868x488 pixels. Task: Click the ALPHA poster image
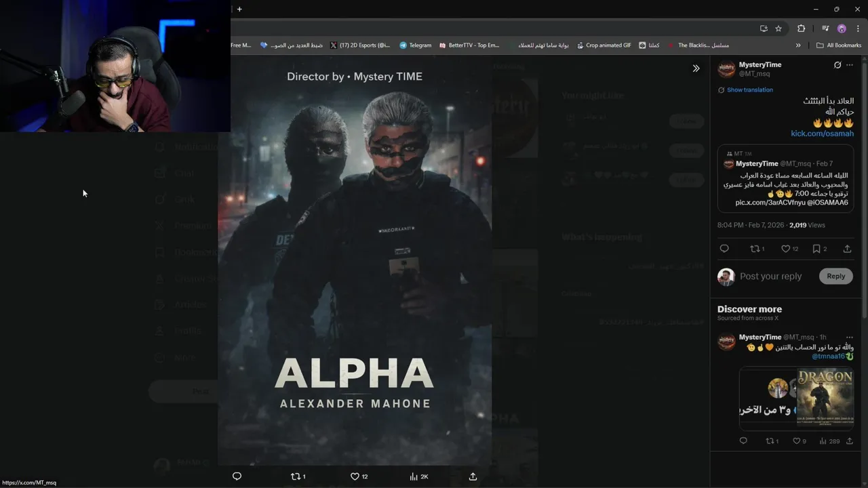click(355, 261)
